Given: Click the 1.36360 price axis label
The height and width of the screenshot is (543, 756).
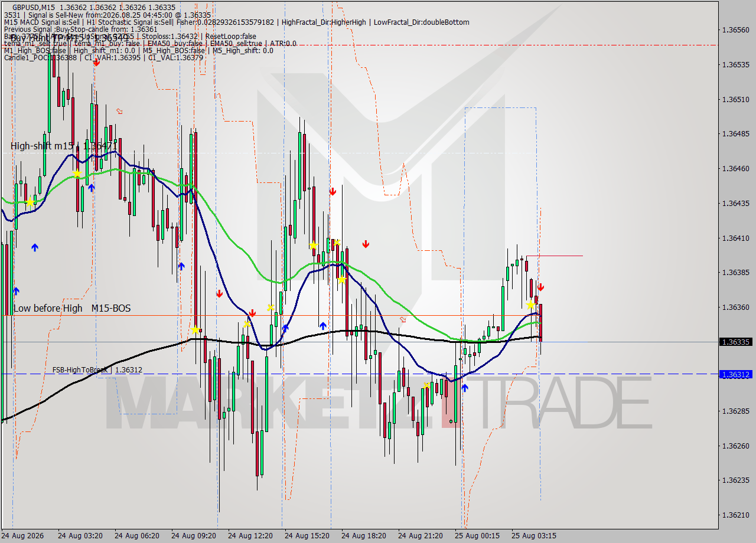Looking at the screenshot, I should click(x=736, y=307).
